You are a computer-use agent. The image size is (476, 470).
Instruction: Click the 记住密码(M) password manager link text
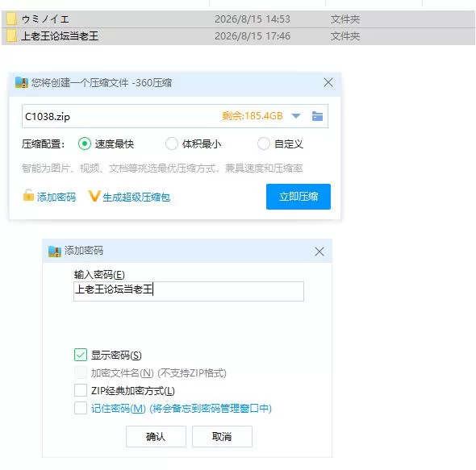click(182, 408)
